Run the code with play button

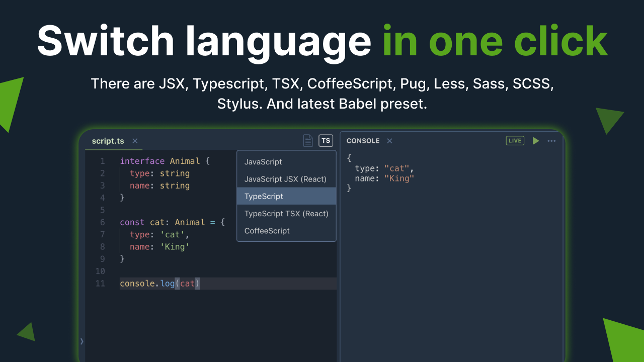coord(536,141)
